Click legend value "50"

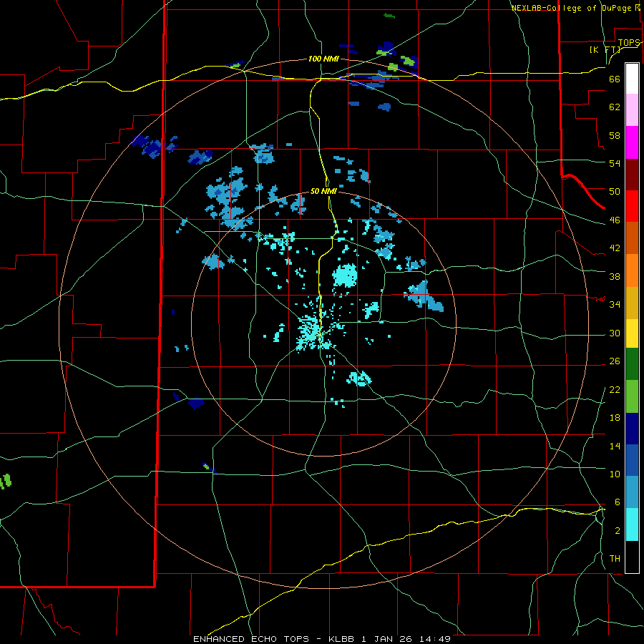coord(615,191)
